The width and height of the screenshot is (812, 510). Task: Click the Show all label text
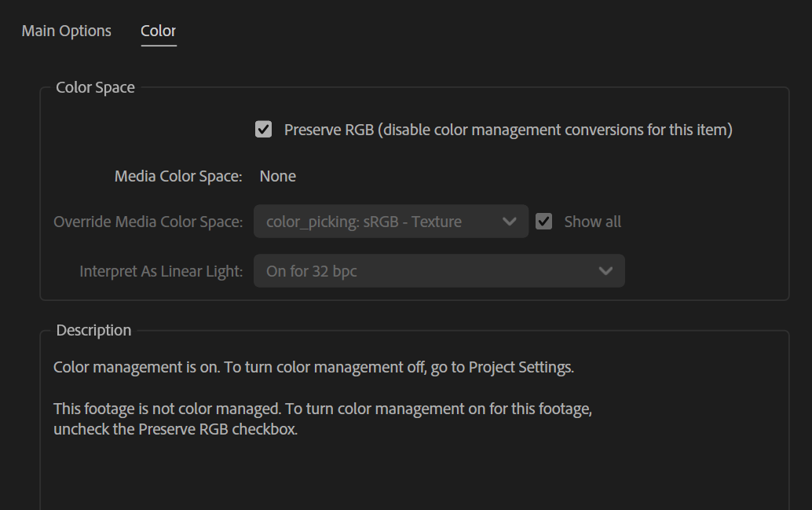[592, 222]
